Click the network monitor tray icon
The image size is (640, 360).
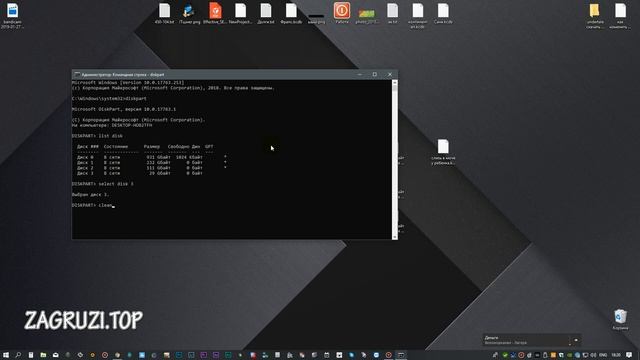pos(585,355)
